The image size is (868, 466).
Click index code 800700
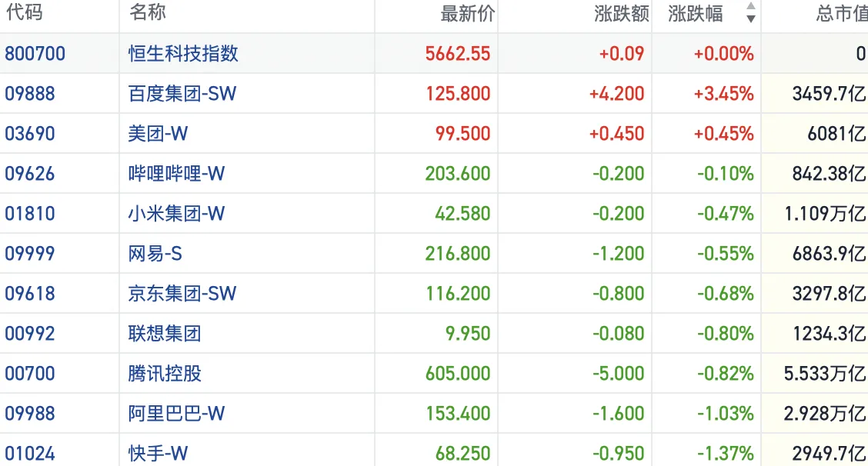[35, 54]
